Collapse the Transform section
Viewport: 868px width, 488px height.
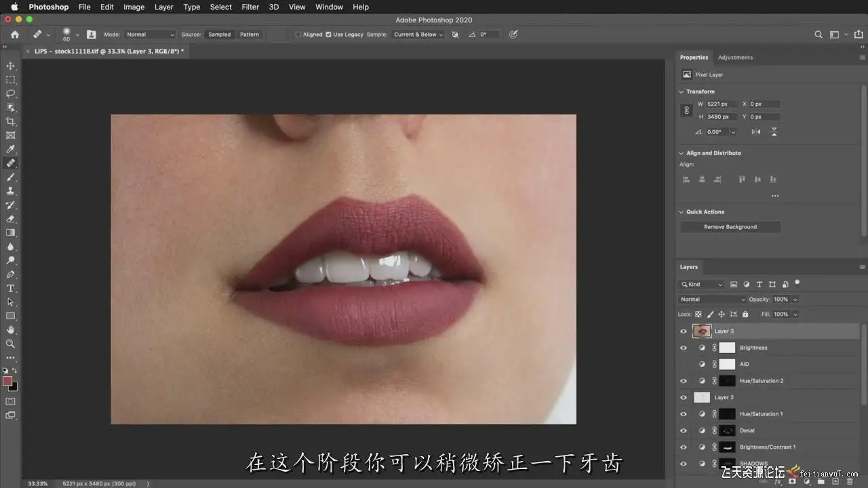pos(682,91)
